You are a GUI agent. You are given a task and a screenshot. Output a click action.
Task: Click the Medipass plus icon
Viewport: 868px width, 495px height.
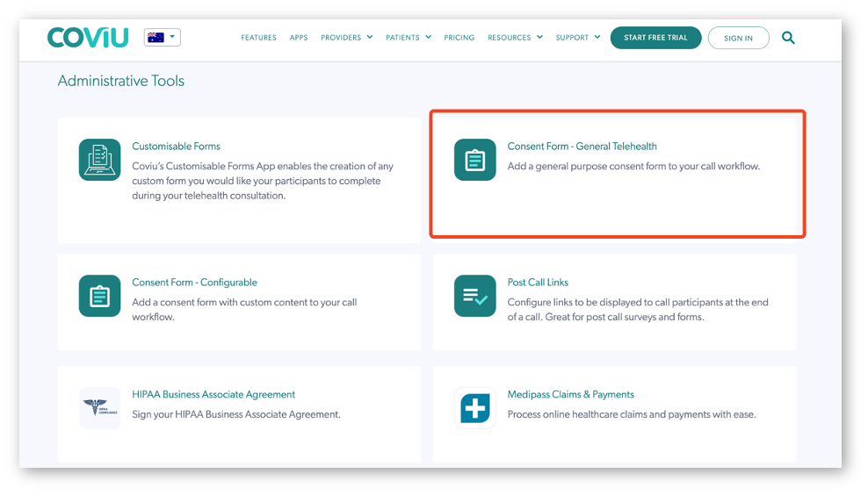[x=475, y=407]
